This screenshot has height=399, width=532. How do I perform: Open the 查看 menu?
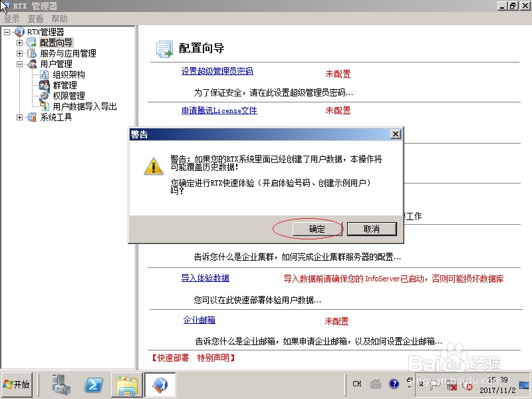36,19
